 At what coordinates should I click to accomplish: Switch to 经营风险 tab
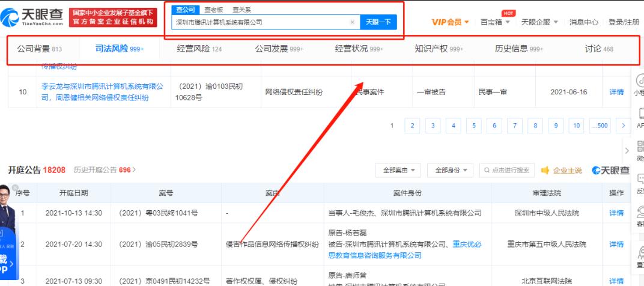tap(199, 49)
